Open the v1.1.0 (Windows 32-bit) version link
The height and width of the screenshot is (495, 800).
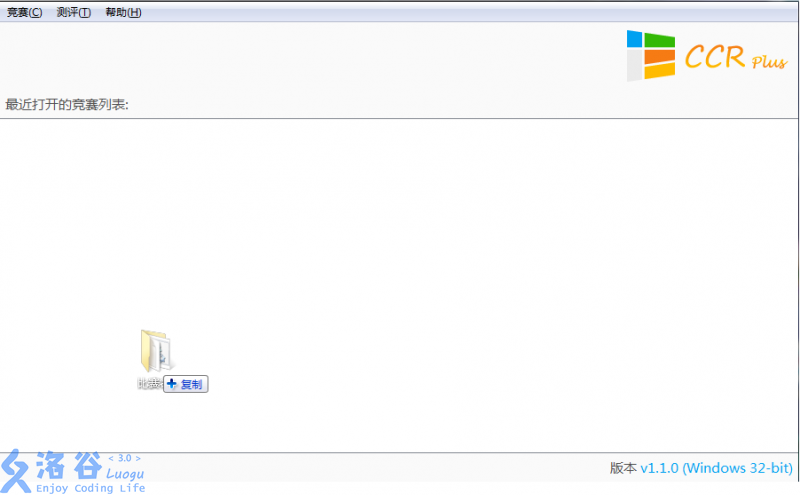click(x=716, y=468)
